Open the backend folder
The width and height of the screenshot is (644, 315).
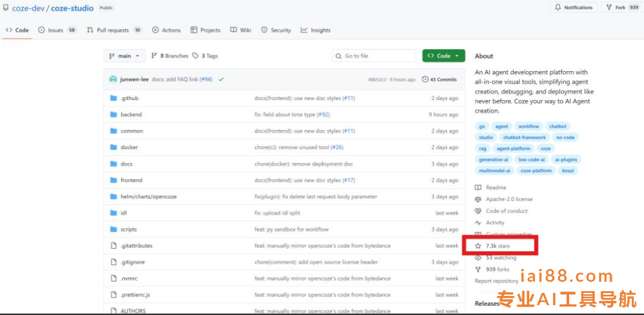click(131, 115)
